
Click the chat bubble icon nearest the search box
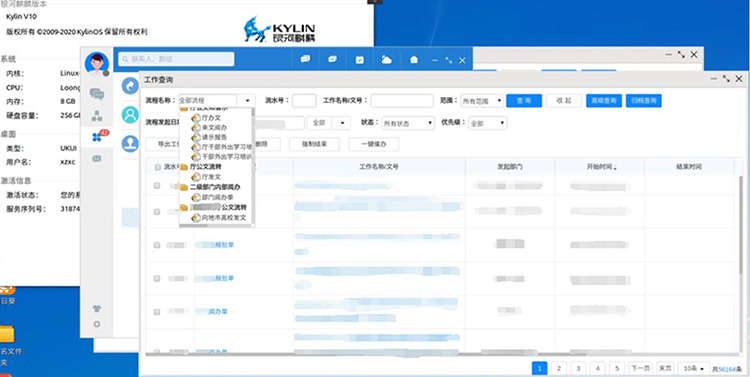(305, 59)
